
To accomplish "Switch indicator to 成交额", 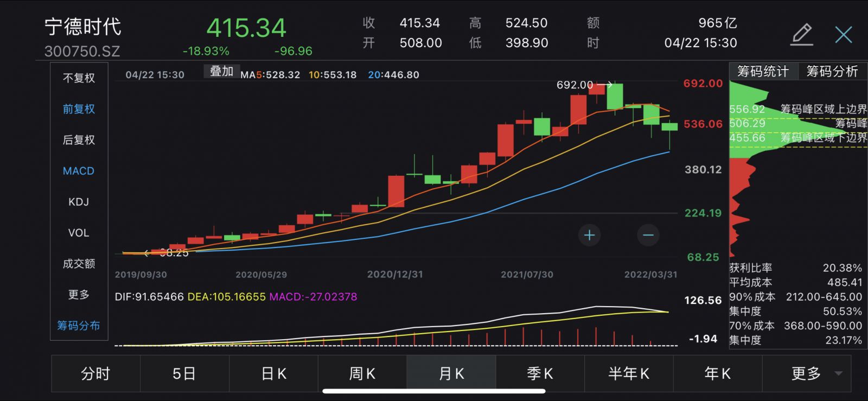I will [x=79, y=264].
